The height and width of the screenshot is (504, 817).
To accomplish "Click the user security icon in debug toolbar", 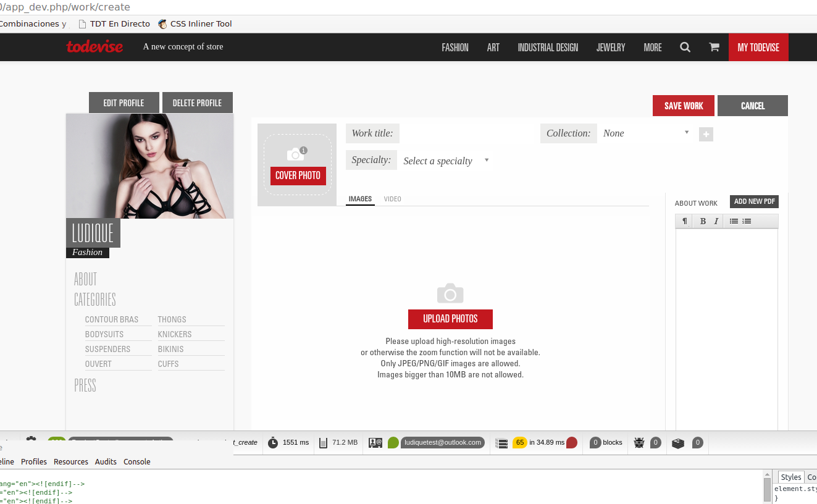I will [375, 442].
